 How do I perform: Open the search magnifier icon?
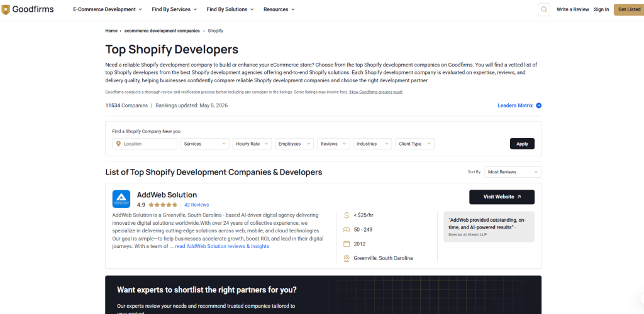pos(544,9)
